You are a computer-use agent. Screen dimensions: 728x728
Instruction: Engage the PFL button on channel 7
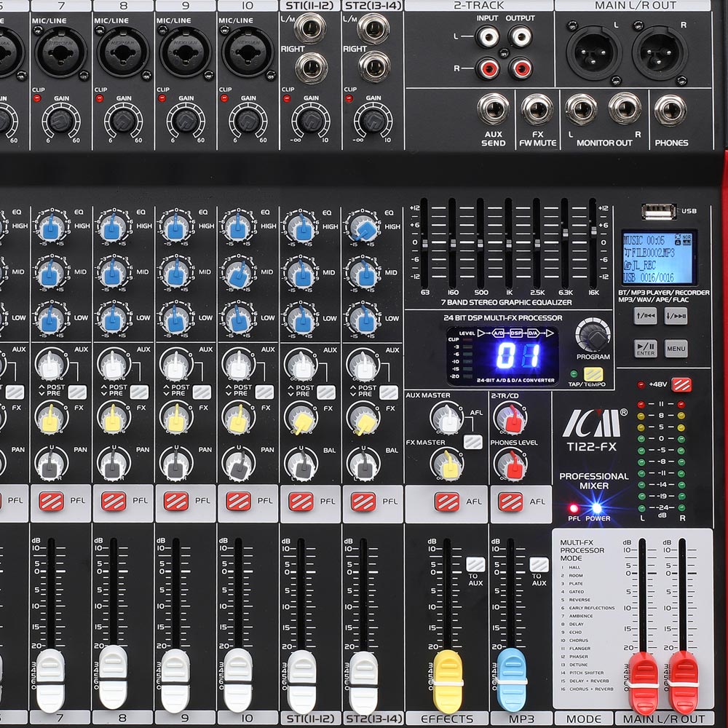(x=51, y=501)
